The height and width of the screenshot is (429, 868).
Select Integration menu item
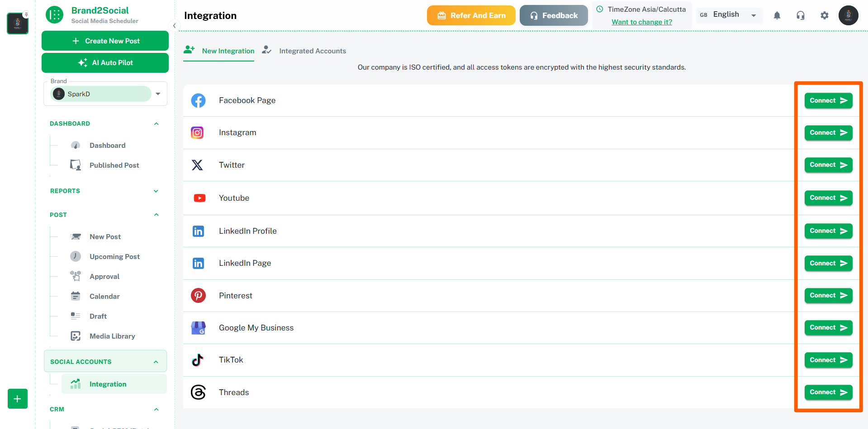pyautogui.click(x=114, y=384)
